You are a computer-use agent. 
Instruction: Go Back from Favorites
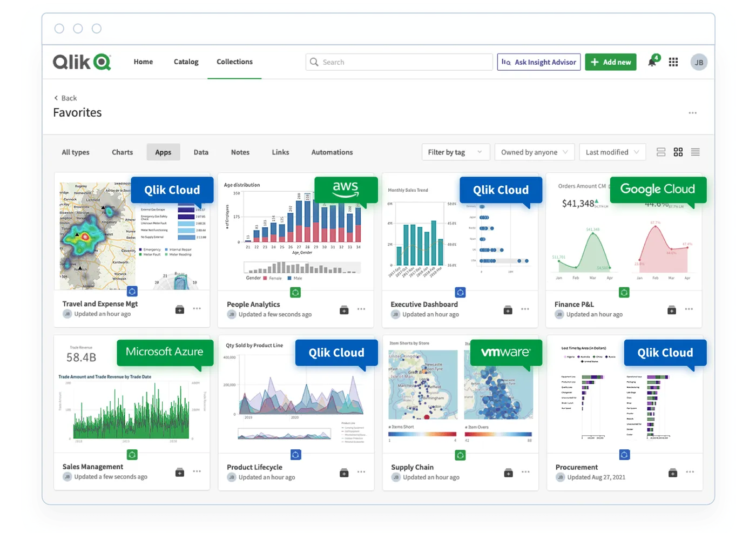coord(65,98)
